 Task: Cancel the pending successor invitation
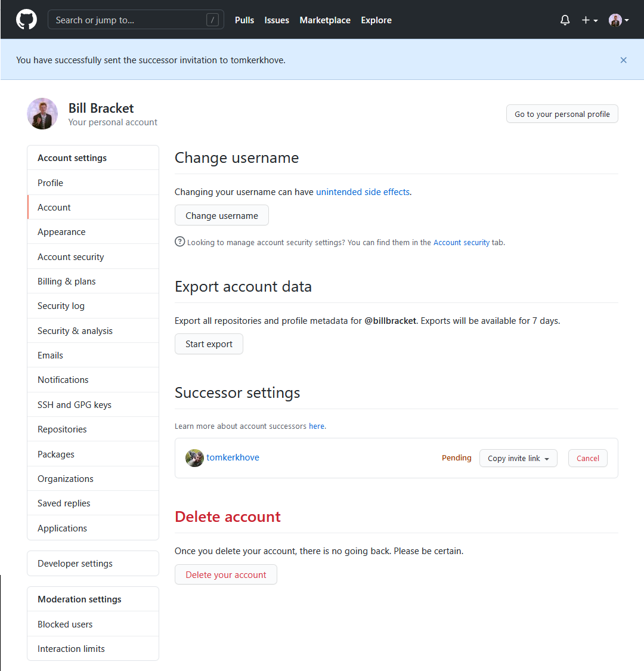pyautogui.click(x=587, y=458)
